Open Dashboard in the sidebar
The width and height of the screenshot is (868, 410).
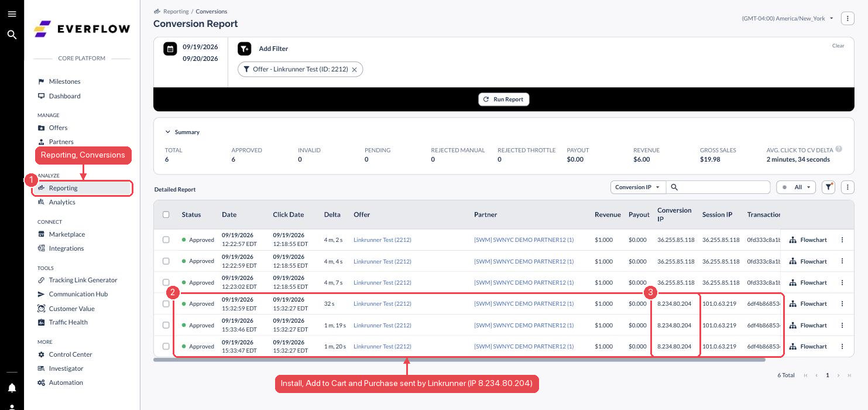click(x=64, y=96)
